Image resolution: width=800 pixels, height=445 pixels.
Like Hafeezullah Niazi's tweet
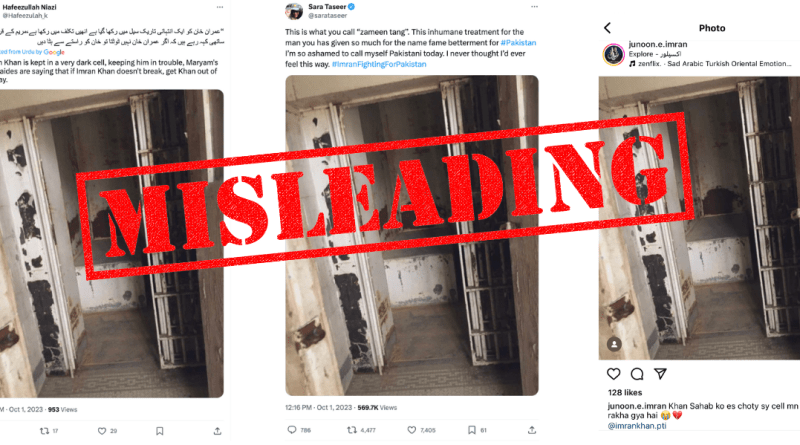pyautogui.click(x=102, y=431)
